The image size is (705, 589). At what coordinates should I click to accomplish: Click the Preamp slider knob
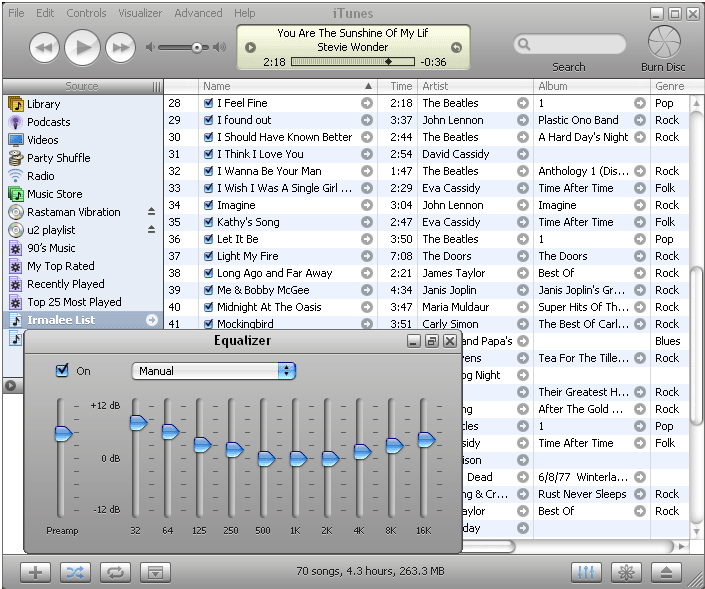pos(63,433)
